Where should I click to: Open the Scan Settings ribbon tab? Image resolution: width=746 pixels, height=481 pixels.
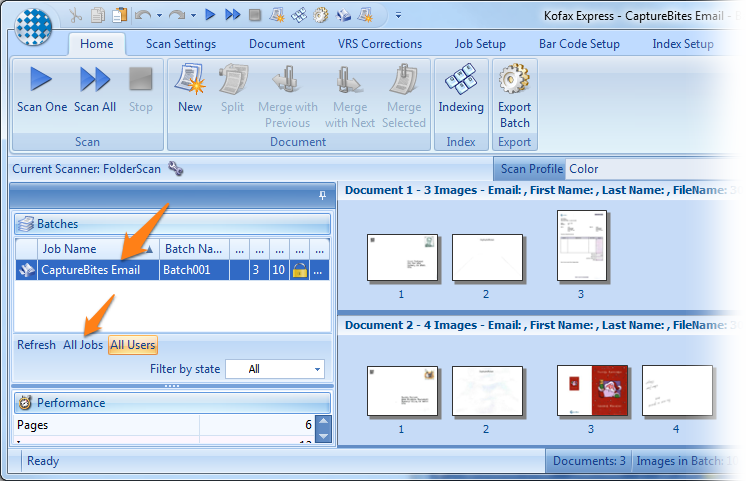[181, 44]
